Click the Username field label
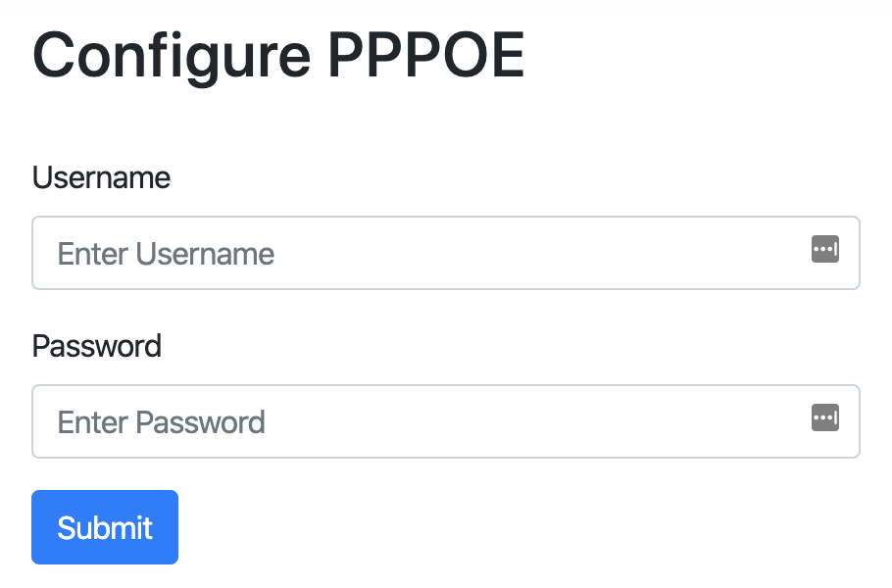 101,177
